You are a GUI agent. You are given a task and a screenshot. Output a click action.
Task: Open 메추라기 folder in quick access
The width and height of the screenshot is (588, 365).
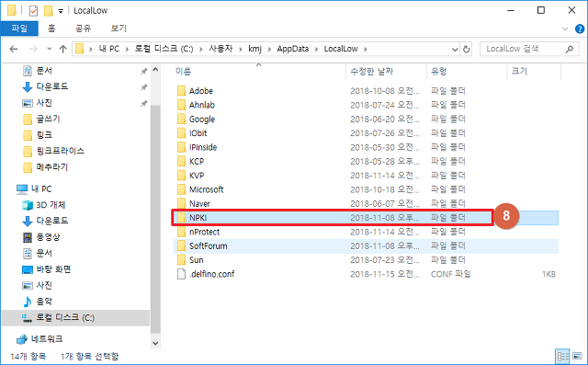coord(45,167)
